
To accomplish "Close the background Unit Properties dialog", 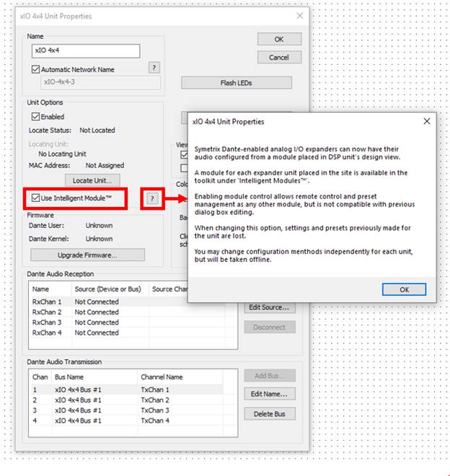I will [x=299, y=16].
